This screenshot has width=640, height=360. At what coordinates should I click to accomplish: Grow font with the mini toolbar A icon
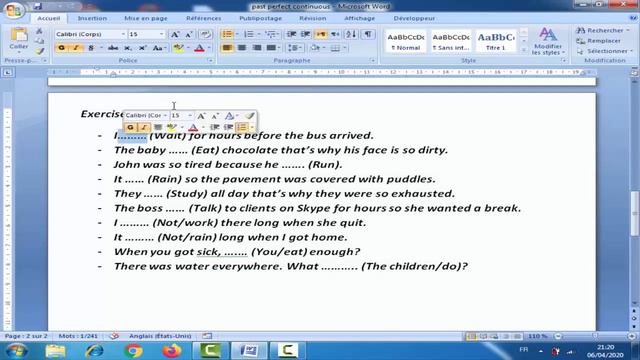pos(201,116)
